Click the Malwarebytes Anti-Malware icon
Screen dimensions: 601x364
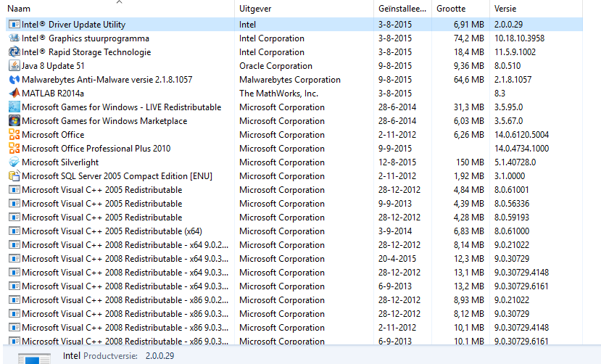pos(14,80)
